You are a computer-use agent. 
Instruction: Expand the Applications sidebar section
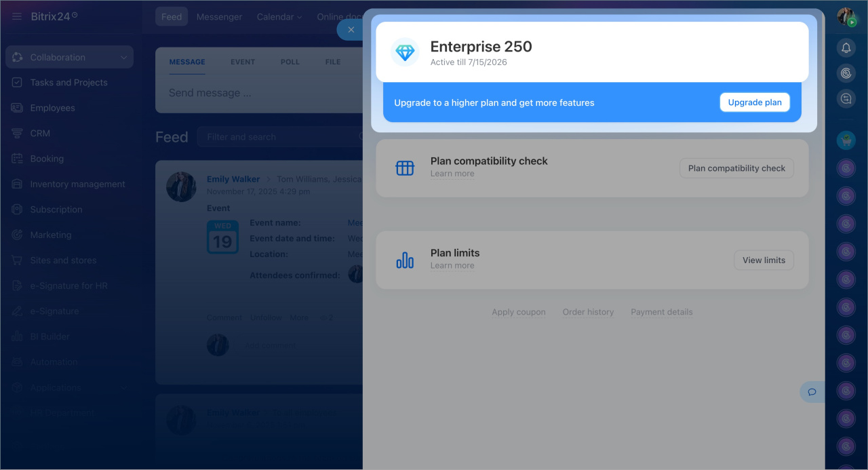[123, 388]
